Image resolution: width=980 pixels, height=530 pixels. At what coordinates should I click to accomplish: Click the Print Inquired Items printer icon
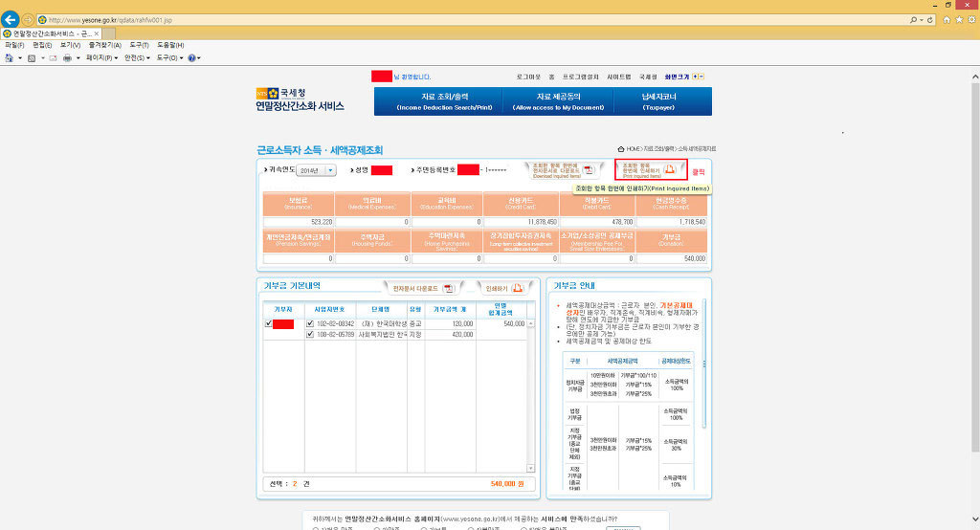[669, 169]
